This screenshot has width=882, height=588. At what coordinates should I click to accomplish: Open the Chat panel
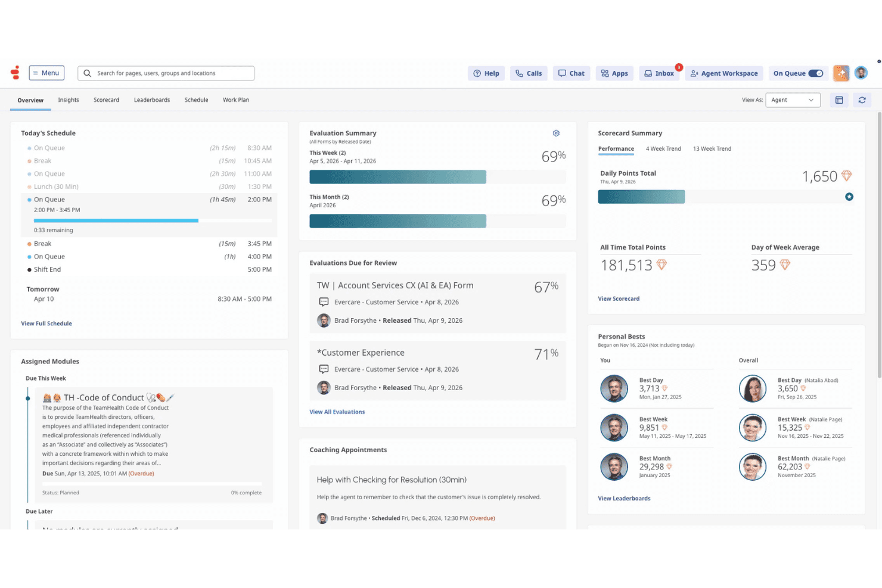(572, 73)
